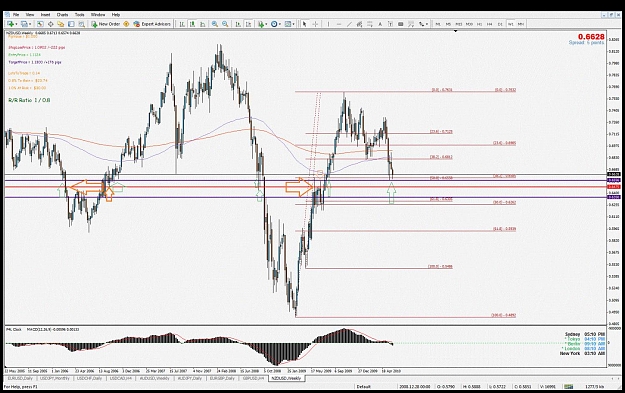625x393 pixels.
Task: Select the Text Label tool
Action: coord(390,24)
